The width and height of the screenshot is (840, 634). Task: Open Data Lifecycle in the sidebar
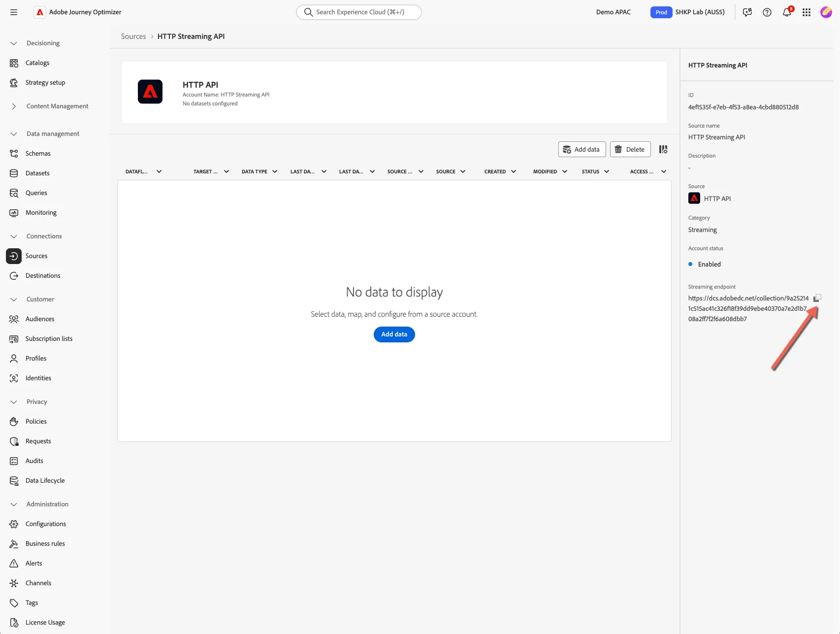click(x=45, y=481)
